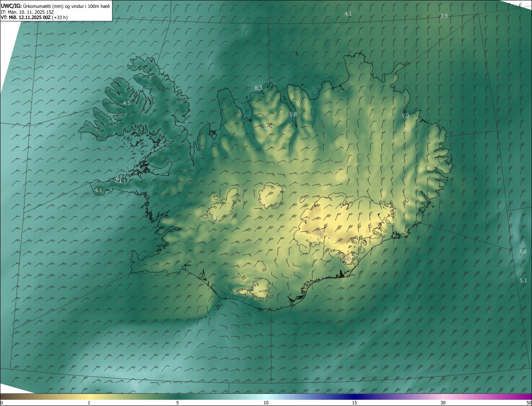This screenshot has width=532, height=406.
Task: Click the 4.1 value beside the 3.9
Action: 348,14
